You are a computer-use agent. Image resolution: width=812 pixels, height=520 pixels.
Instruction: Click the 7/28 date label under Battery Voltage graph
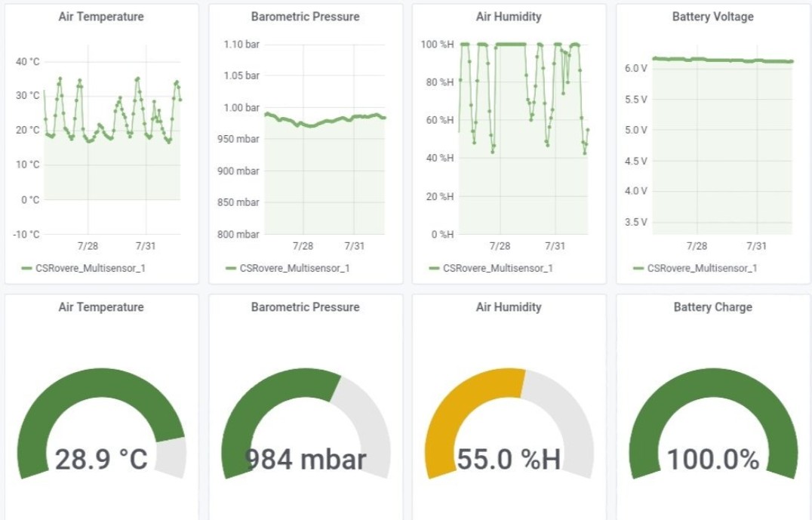(697, 246)
